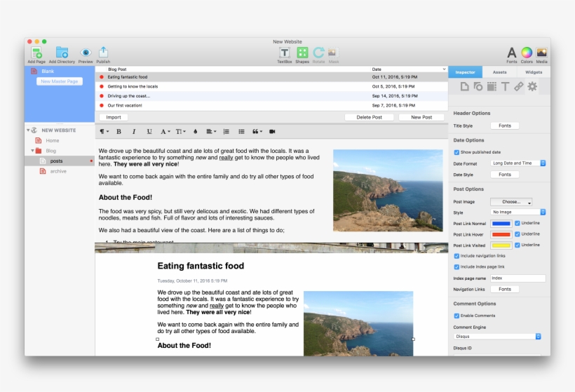The image size is (575, 392).
Task: Toggle Show published date checkbox
Action: pos(456,152)
